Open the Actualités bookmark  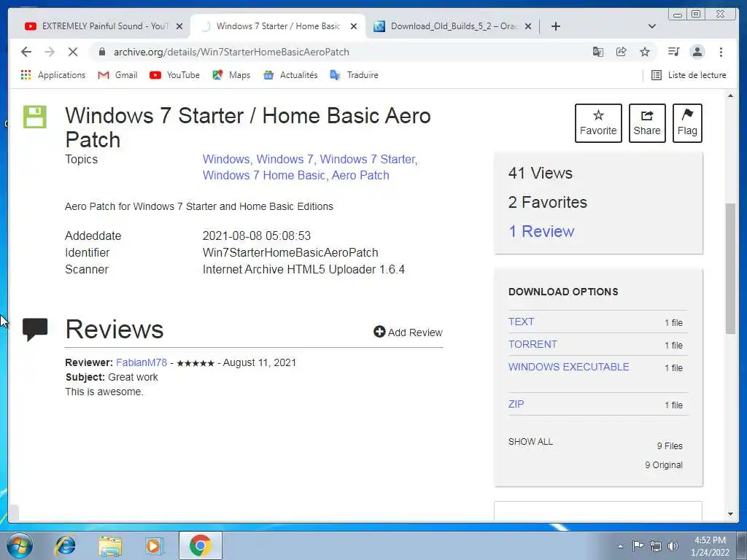click(290, 75)
